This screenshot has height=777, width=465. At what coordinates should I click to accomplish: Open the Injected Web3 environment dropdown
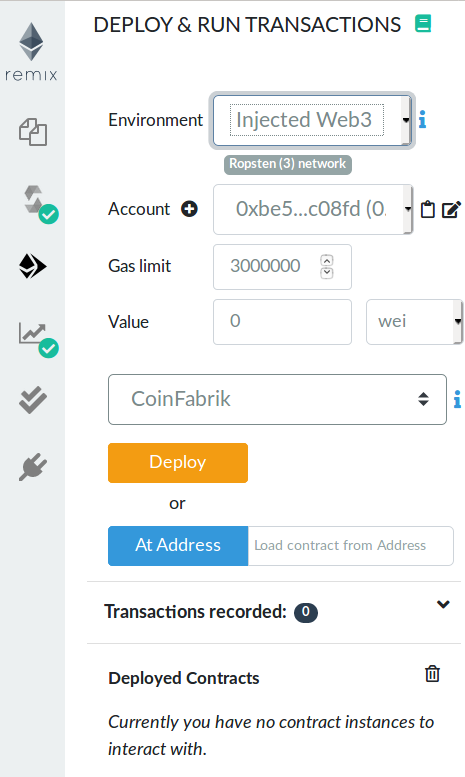312,120
